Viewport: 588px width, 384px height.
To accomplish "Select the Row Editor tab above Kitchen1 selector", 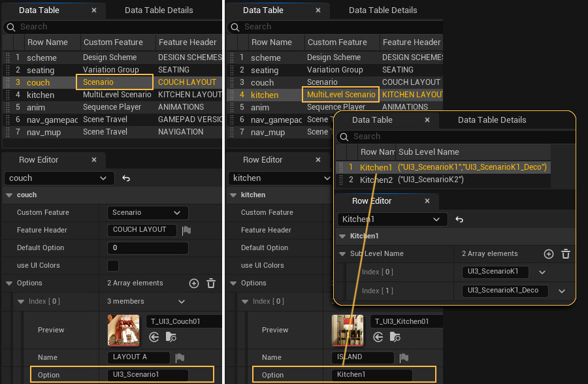I will click(371, 201).
